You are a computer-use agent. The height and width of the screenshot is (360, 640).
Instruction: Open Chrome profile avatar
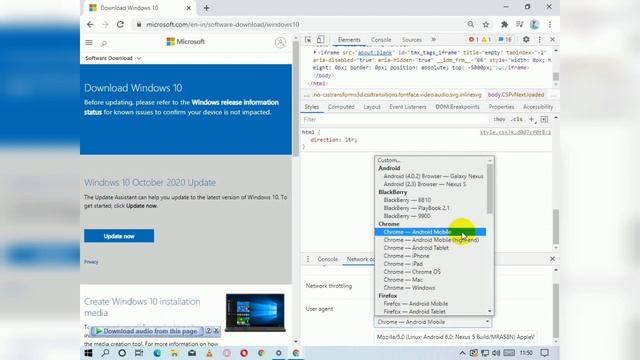coord(534,24)
